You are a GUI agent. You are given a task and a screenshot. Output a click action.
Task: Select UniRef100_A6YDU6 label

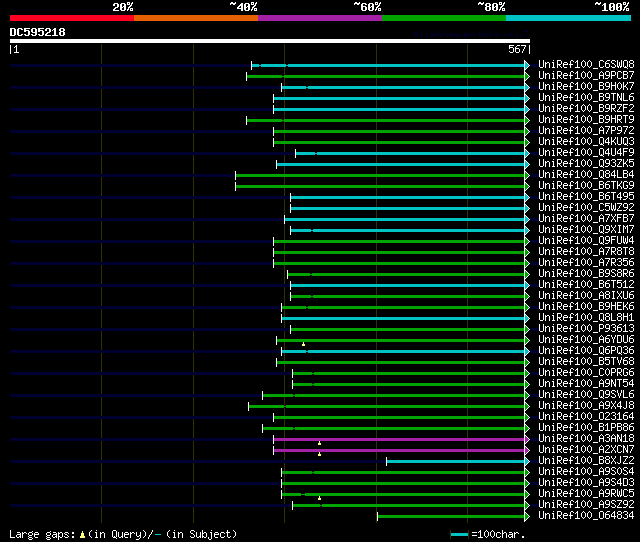click(586, 340)
